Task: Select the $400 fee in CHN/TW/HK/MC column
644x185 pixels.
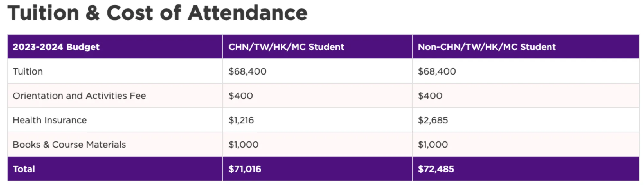Action: click(241, 96)
